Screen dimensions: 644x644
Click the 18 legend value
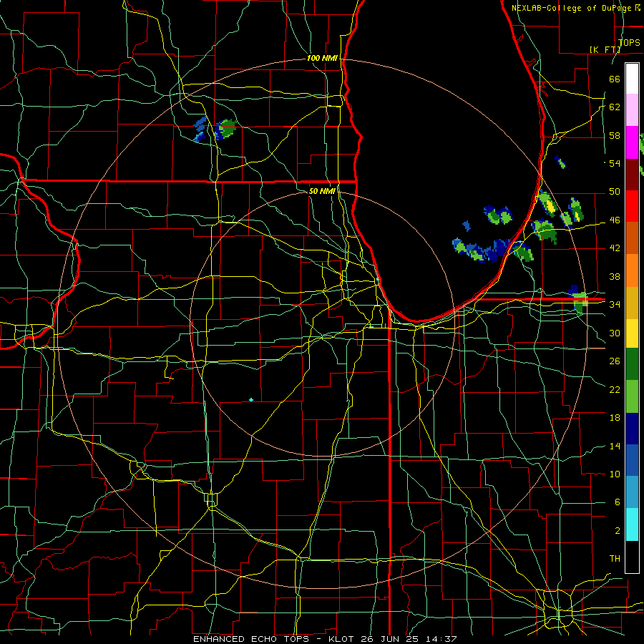pyautogui.click(x=615, y=418)
